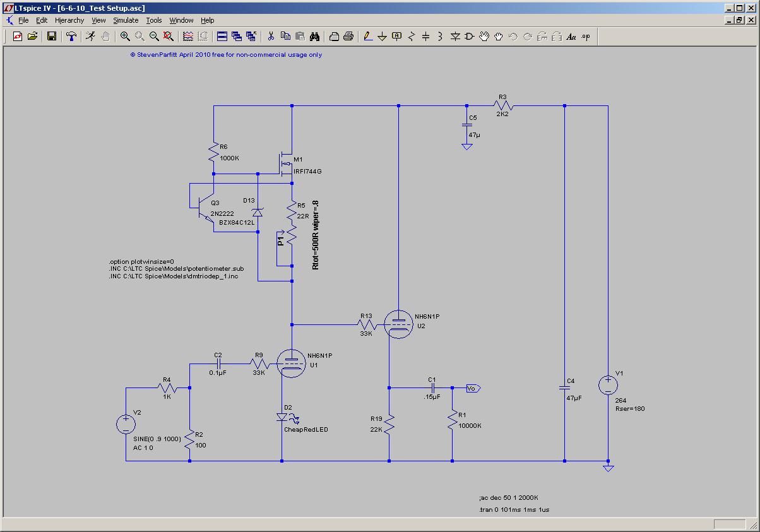760x532 pixels.
Task: Select the Label Net tool
Action: click(397, 37)
